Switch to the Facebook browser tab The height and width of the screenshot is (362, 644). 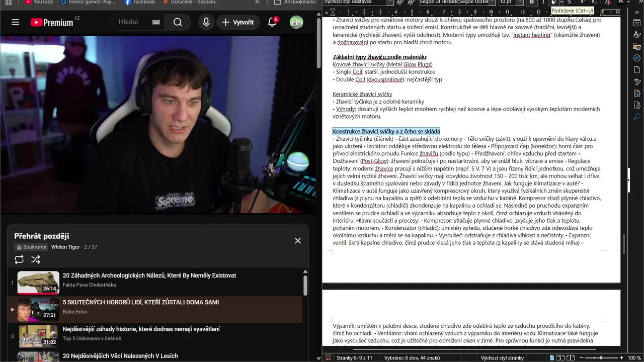coord(139,2)
